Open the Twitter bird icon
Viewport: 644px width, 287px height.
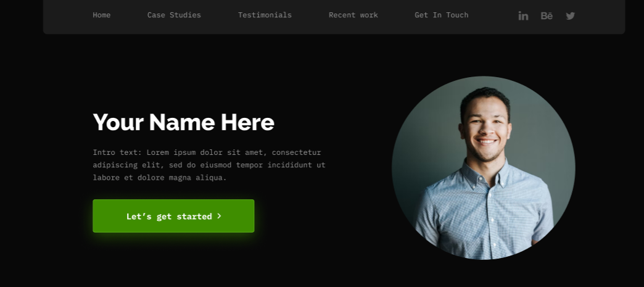[570, 15]
